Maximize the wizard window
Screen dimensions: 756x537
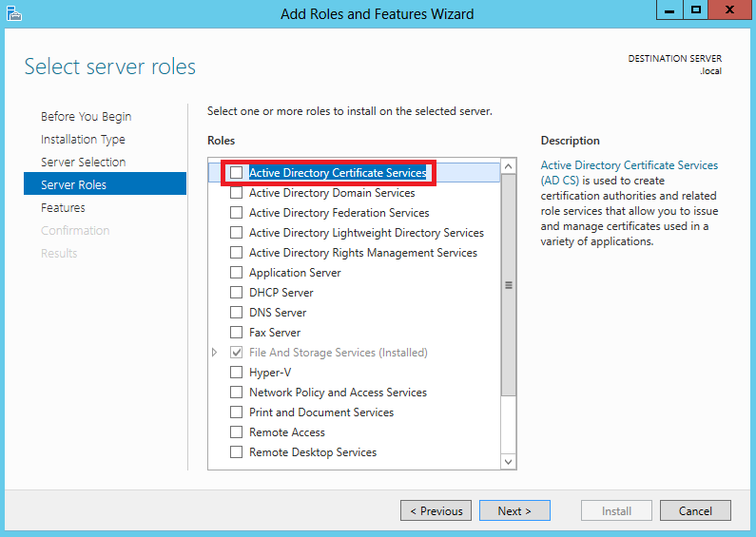(x=696, y=10)
